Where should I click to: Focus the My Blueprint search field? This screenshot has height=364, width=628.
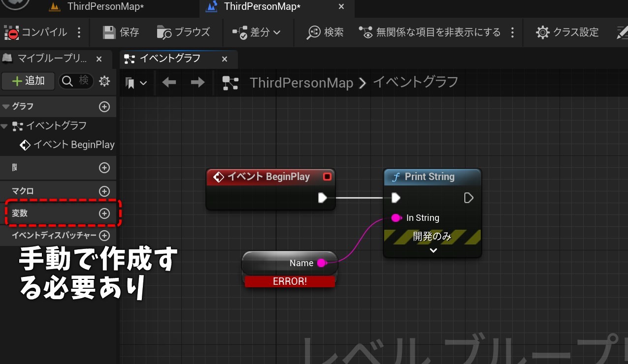77,81
